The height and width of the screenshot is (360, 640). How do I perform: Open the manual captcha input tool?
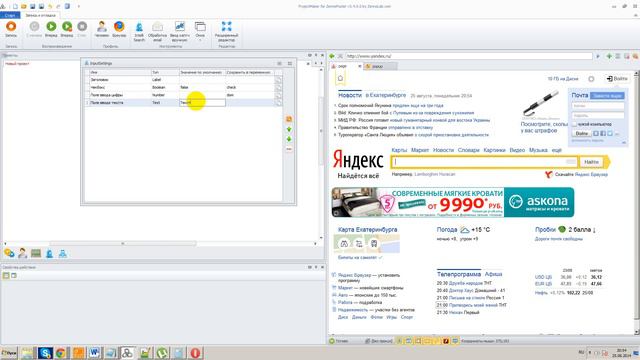pos(180,31)
